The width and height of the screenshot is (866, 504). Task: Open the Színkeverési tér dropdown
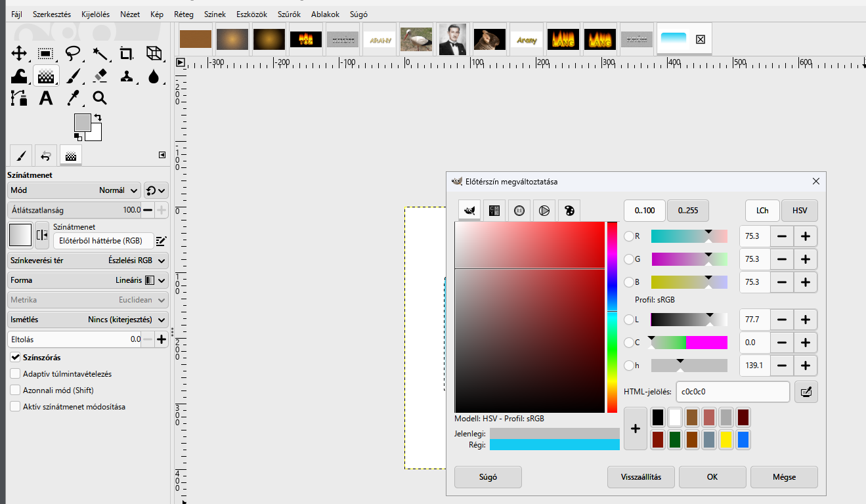(x=87, y=261)
